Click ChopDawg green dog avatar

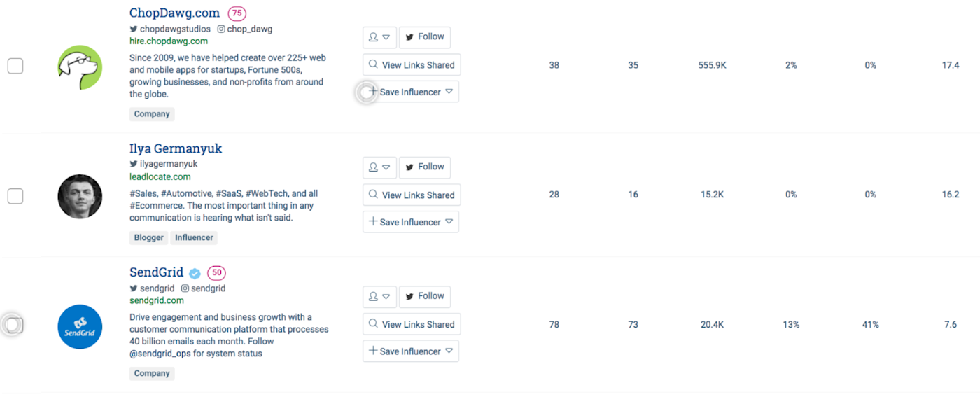[x=80, y=67]
